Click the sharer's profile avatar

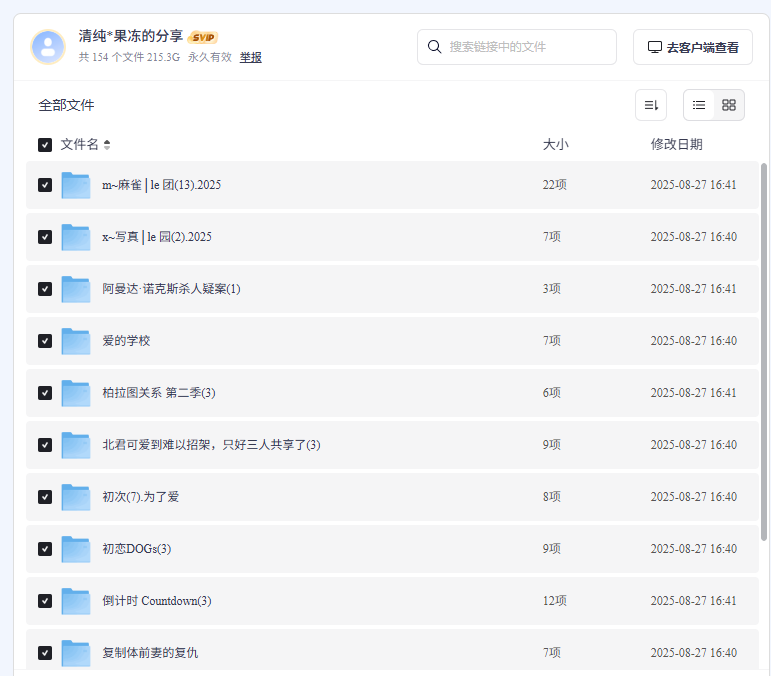pos(48,47)
